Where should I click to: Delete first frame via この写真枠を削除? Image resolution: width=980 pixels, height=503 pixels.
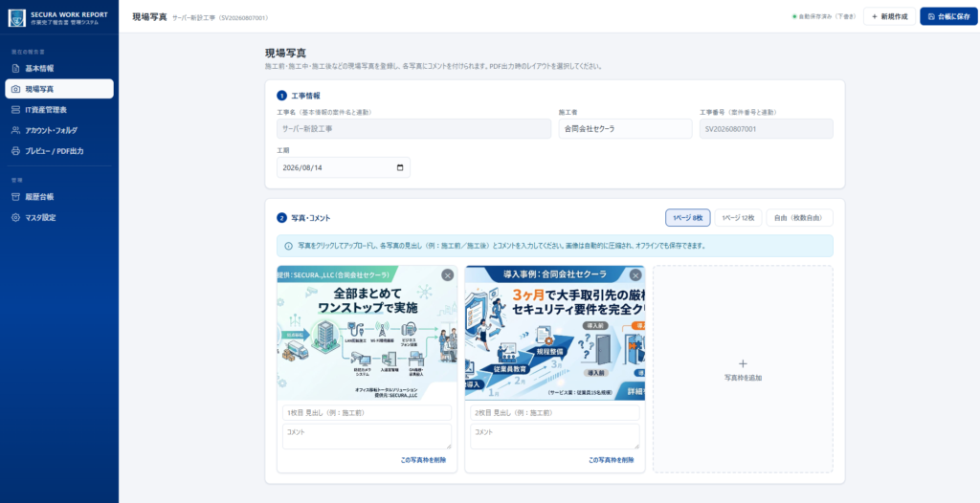tap(423, 460)
